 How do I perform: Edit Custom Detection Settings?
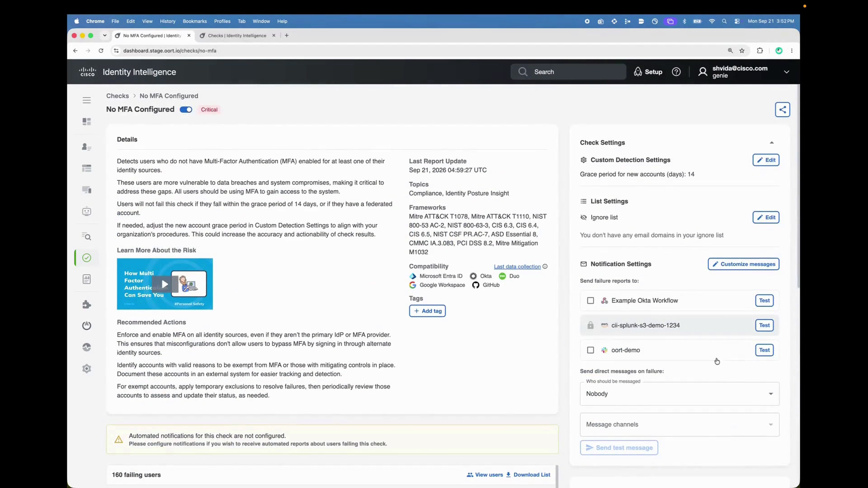[x=766, y=160]
